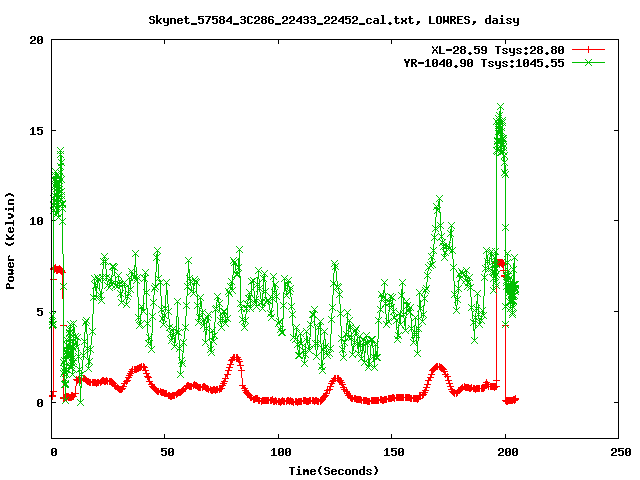The image size is (640, 480).
Task: Click the x-axis tick label 250
Action: pyautogui.click(x=621, y=452)
